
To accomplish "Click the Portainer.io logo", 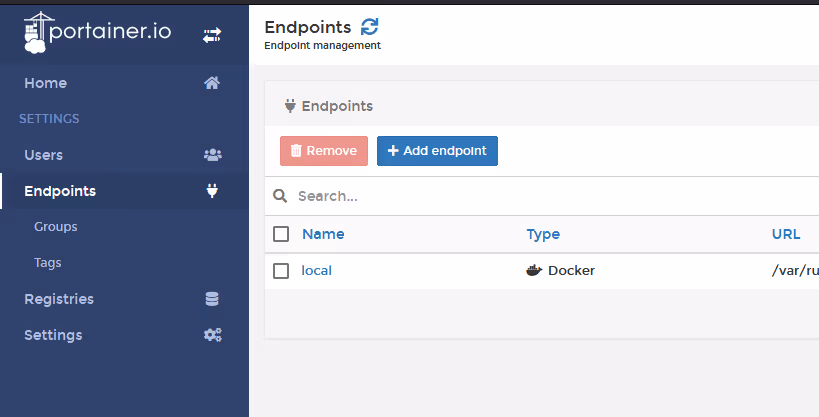I will coord(98,32).
